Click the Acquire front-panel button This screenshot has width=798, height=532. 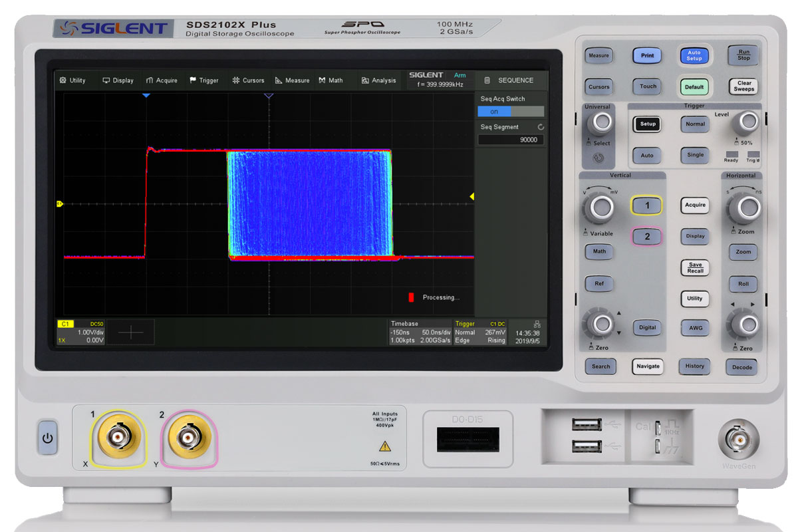click(x=695, y=205)
